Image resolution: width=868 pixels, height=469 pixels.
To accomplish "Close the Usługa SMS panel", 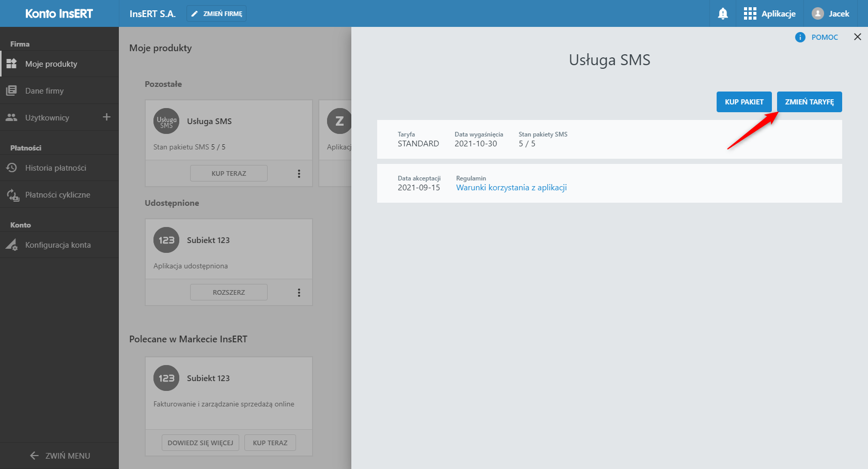I will pyautogui.click(x=858, y=37).
